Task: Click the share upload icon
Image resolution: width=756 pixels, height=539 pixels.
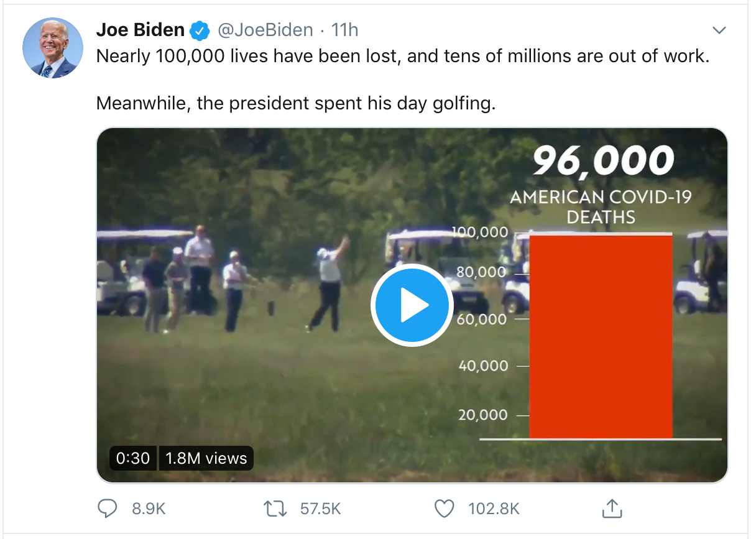Action: (x=612, y=509)
